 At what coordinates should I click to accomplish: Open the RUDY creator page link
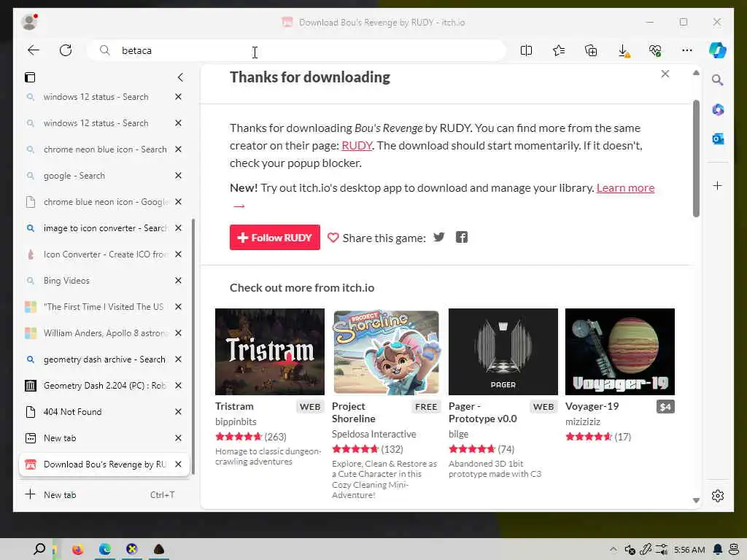tap(357, 146)
